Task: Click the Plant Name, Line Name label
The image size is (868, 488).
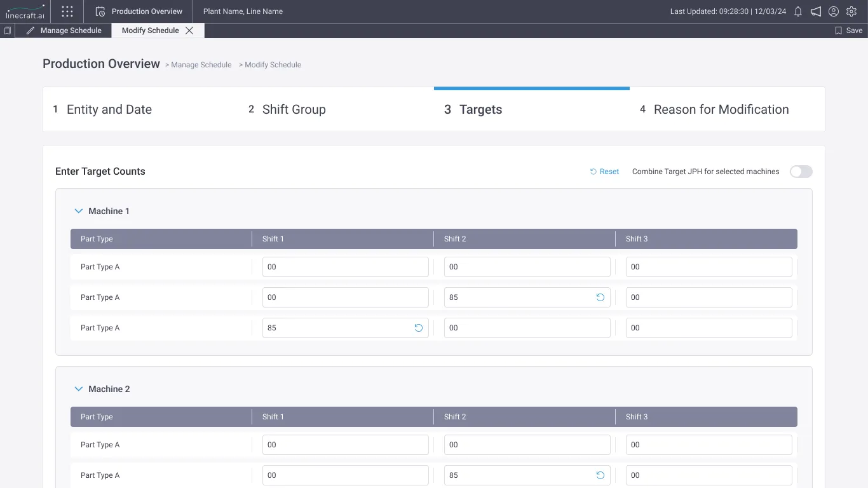Action: (243, 11)
